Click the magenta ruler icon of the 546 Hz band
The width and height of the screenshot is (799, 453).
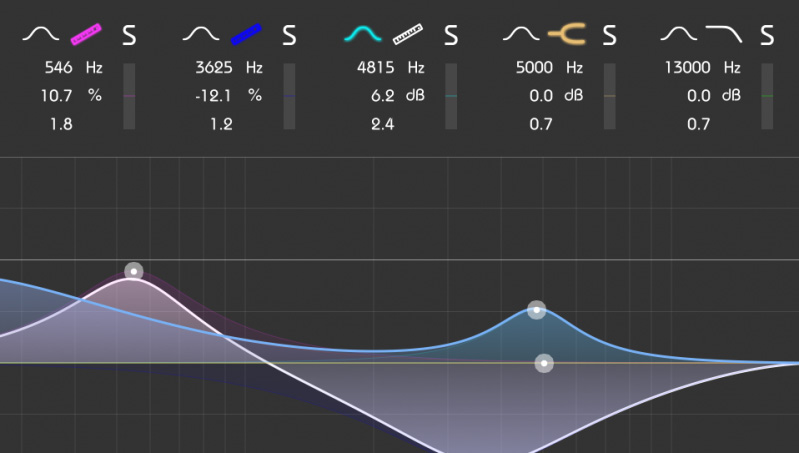tap(86, 35)
